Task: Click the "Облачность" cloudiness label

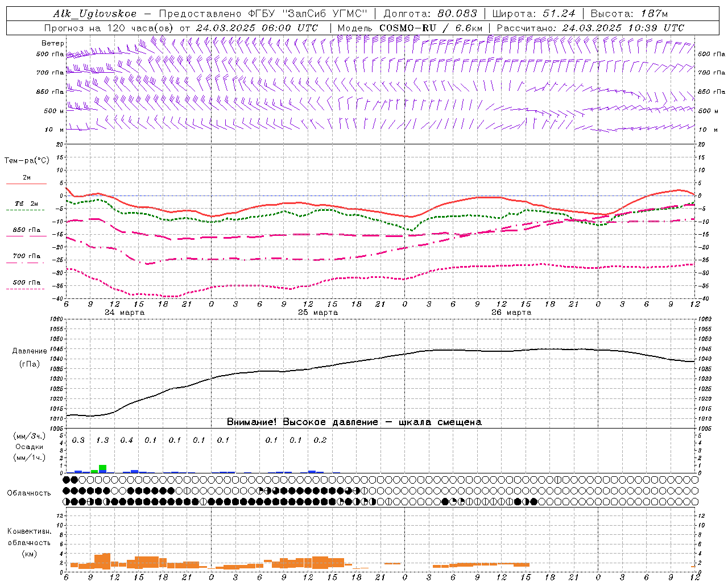Action: (29, 493)
